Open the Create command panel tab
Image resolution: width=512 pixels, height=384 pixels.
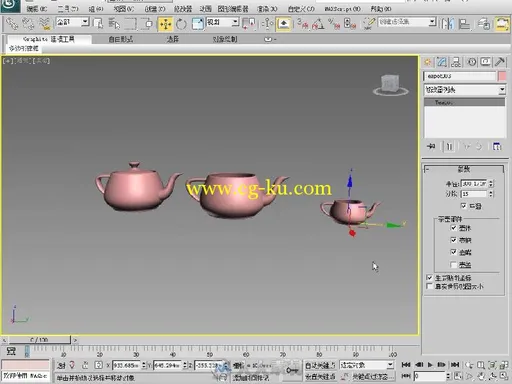pyautogui.click(x=428, y=62)
